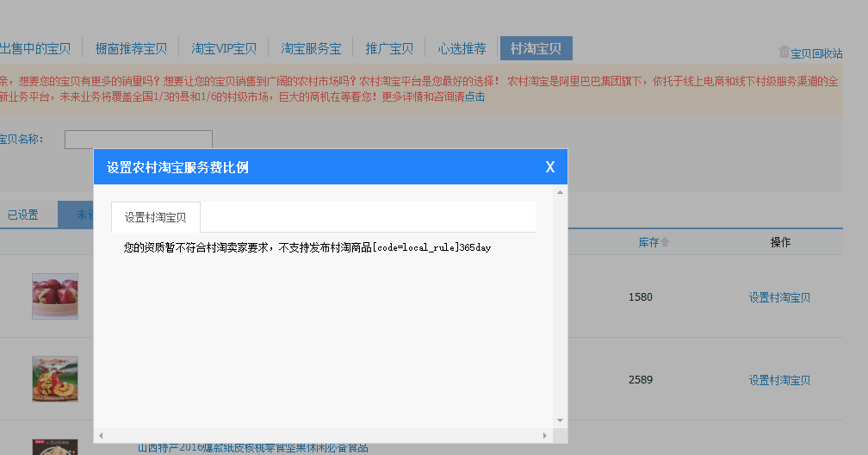Select stock value 2589 in table
The width and height of the screenshot is (868, 455).
[x=641, y=380]
